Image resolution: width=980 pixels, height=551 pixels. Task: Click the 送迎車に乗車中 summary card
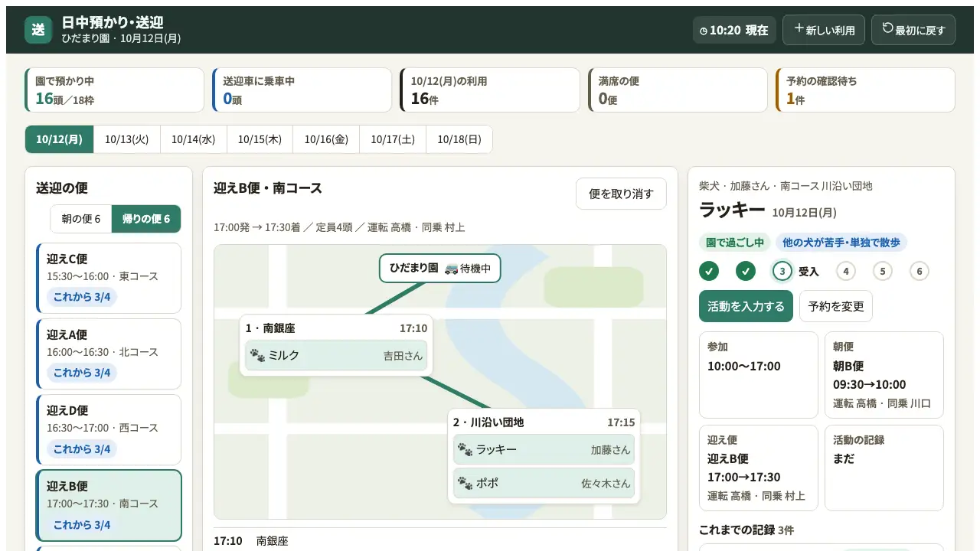302,90
